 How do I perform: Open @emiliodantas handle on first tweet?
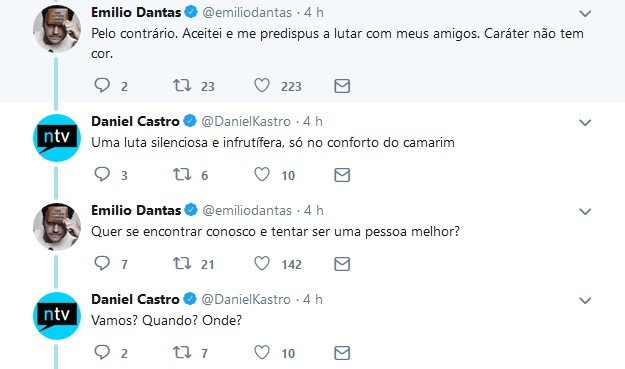tap(247, 12)
